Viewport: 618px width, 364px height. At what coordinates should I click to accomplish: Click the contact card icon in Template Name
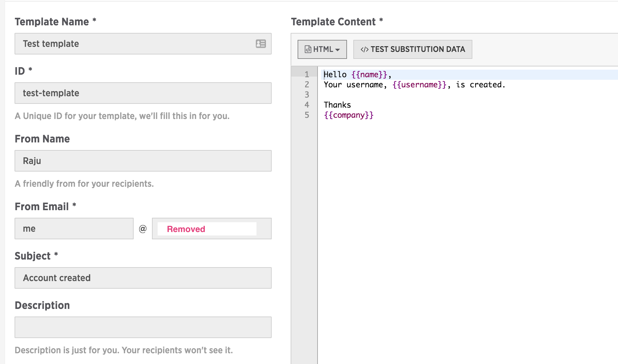coord(261,44)
